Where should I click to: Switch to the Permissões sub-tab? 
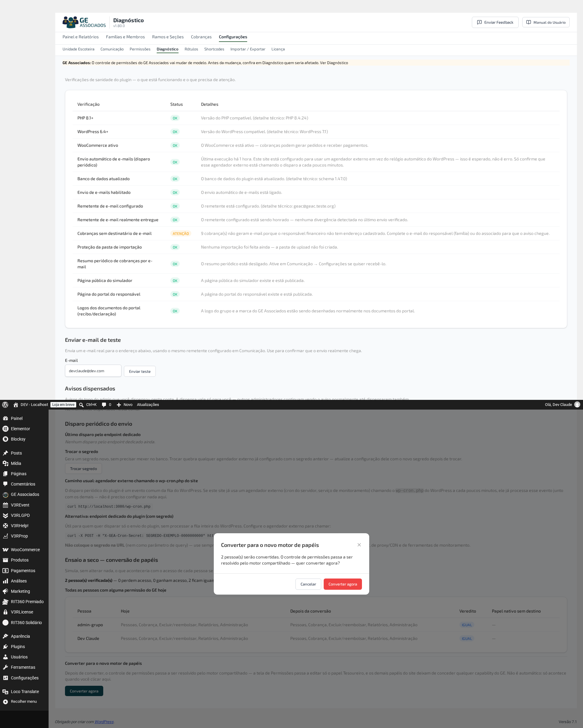140,49
